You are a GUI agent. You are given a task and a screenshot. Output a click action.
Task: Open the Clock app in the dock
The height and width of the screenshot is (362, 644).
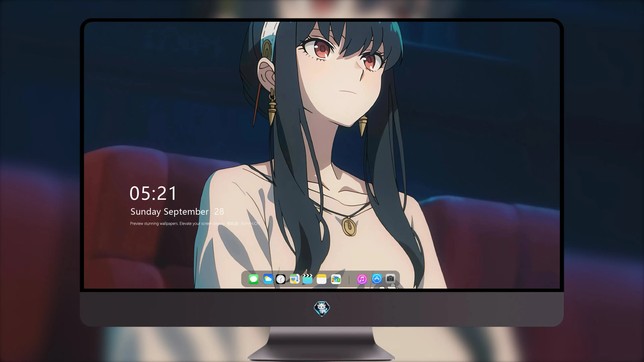[281, 279]
